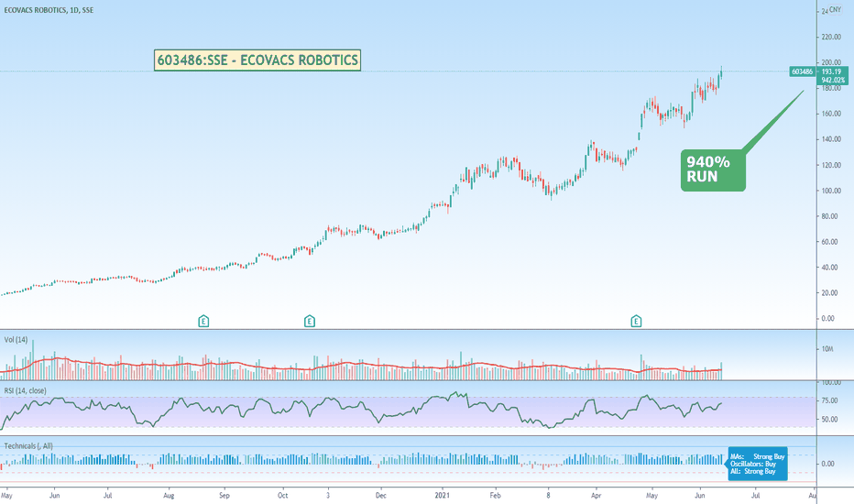
Task: Click the RSI (14, close) indicator label
Action: (25, 390)
